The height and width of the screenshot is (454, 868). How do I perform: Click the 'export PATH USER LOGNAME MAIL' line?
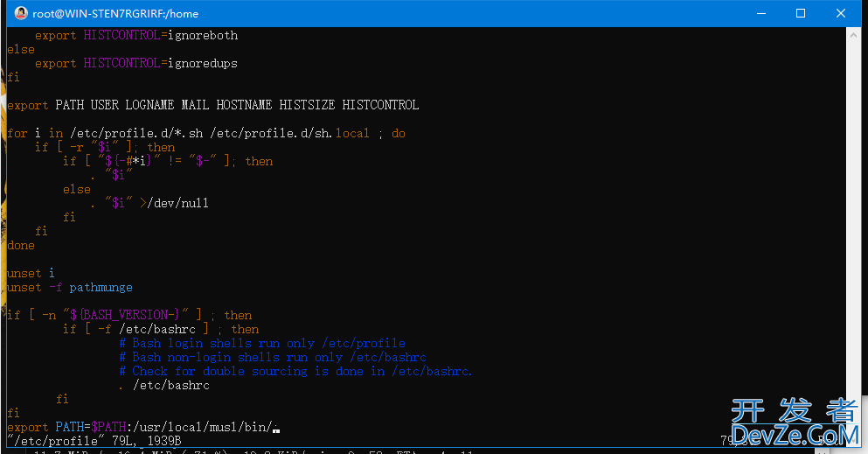pos(213,105)
